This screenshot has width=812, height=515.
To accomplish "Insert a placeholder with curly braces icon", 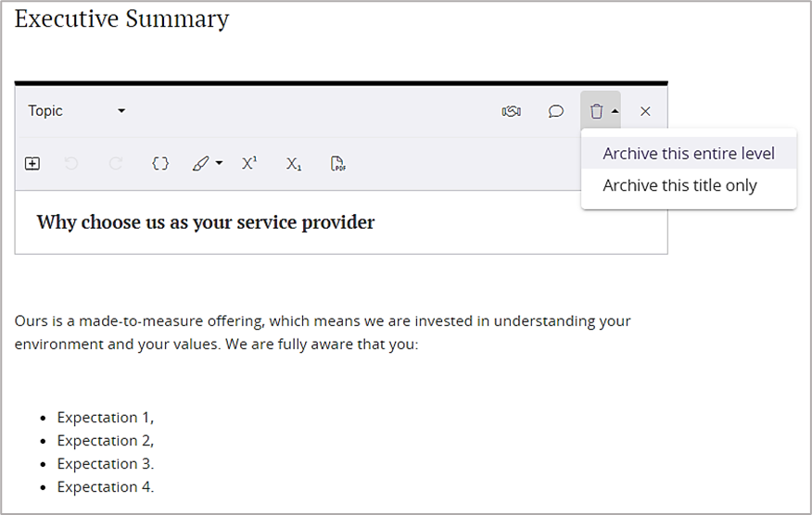I will pos(160,164).
